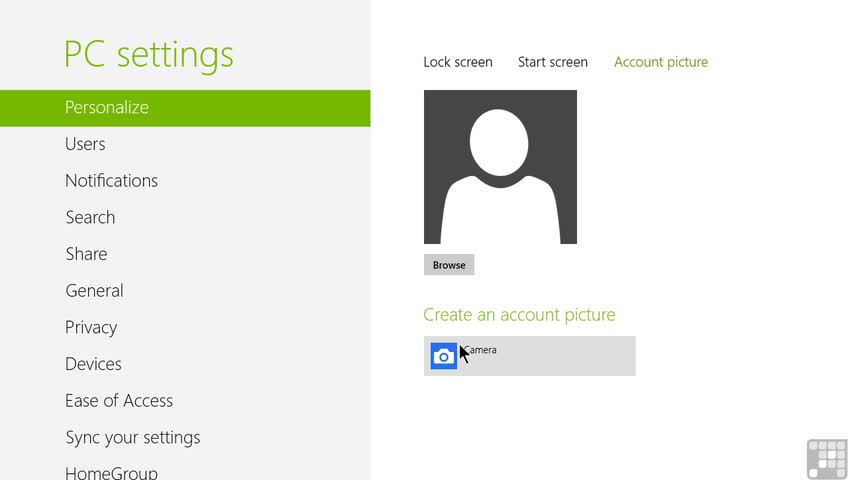Open the Share settings category

pos(87,254)
